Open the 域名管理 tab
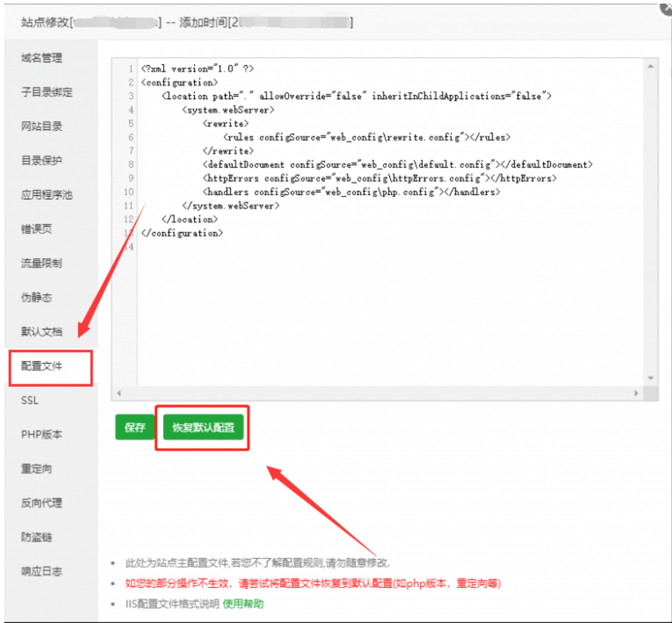 pos(42,58)
